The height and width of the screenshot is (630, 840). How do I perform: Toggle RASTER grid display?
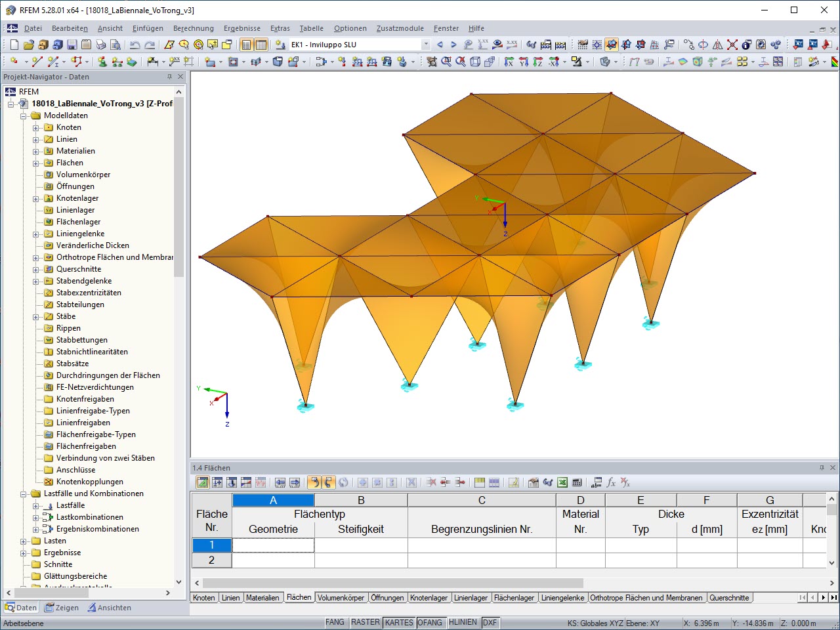(365, 622)
